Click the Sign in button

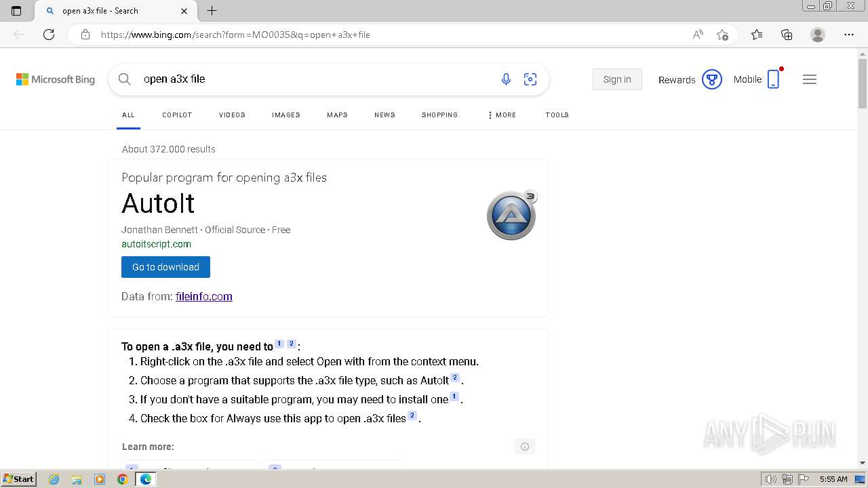(617, 79)
